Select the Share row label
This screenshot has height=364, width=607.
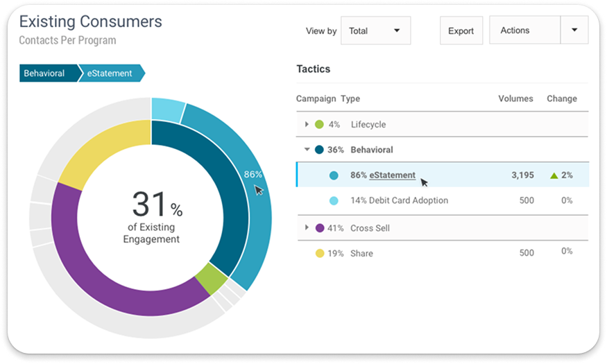pyautogui.click(x=361, y=253)
